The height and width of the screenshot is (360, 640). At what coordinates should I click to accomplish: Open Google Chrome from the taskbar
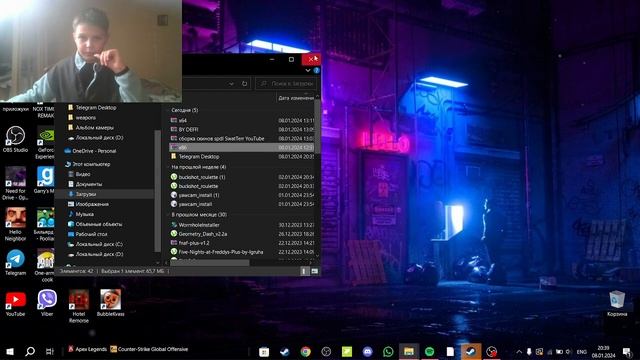(x=305, y=351)
